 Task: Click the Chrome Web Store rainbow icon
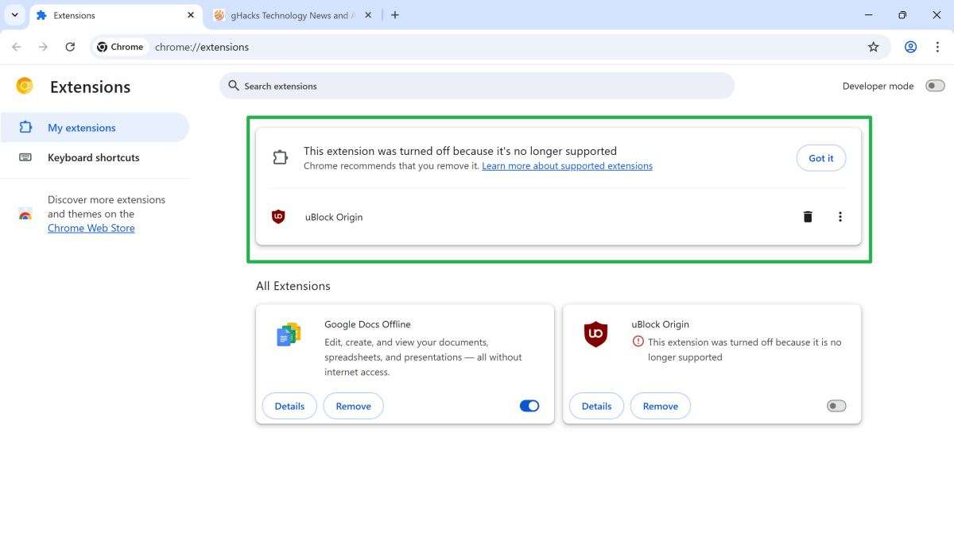pyautogui.click(x=25, y=214)
